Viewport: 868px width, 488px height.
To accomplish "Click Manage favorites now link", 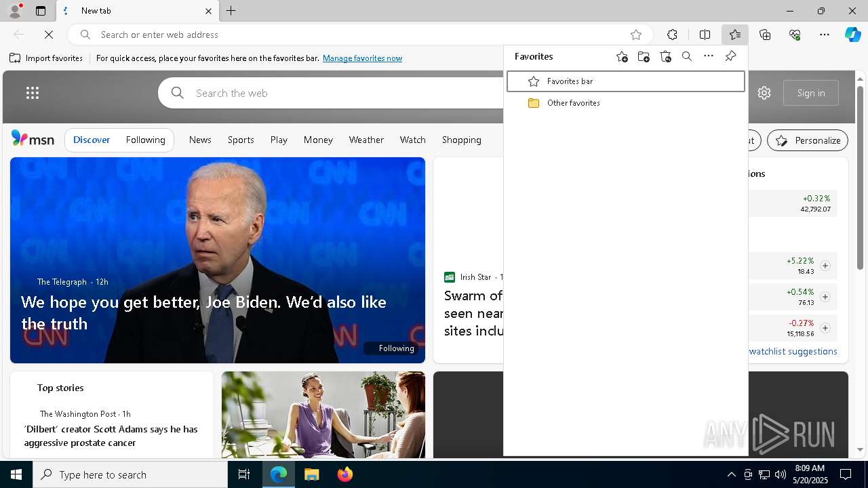I will click(x=362, y=58).
